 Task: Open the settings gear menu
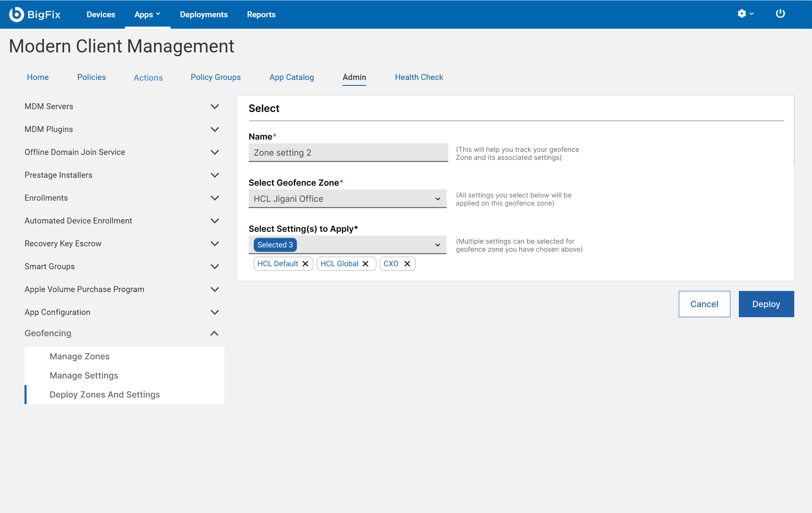745,14
